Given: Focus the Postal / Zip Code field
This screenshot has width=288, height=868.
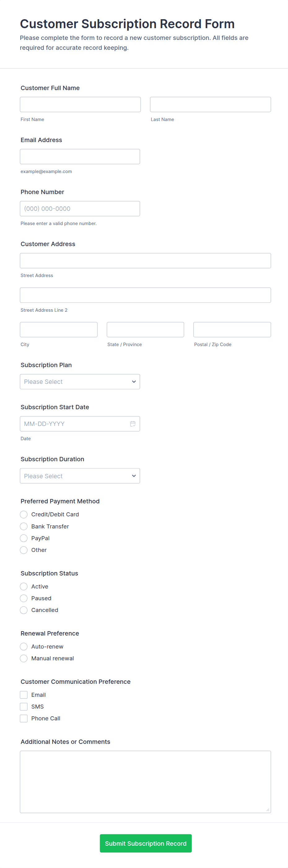Looking at the screenshot, I should click(x=232, y=329).
